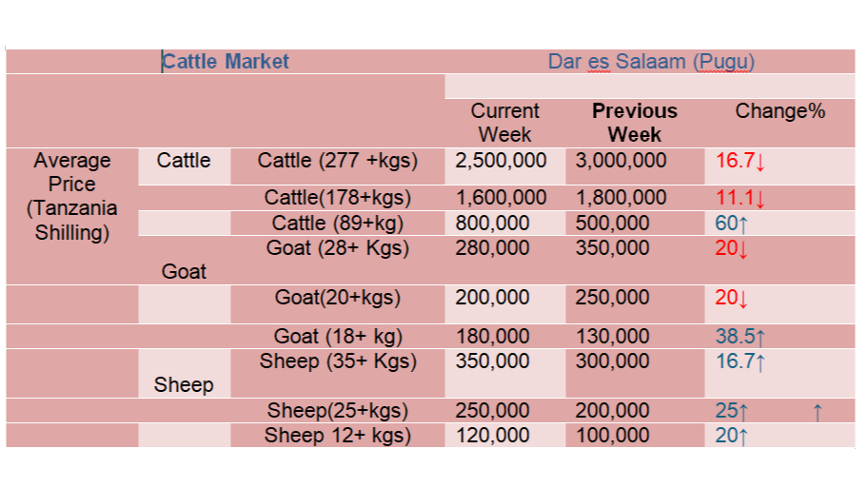Click the Sheep category cell
Screen dimensions: 868x488
[x=184, y=385]
